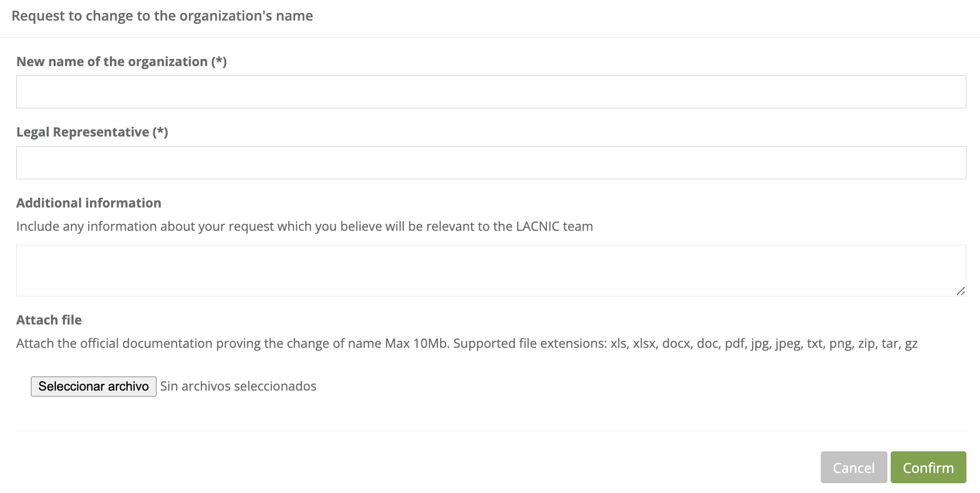Click the new organization name input field
This screenshot has height=493, width=980.
coord(491,92)
